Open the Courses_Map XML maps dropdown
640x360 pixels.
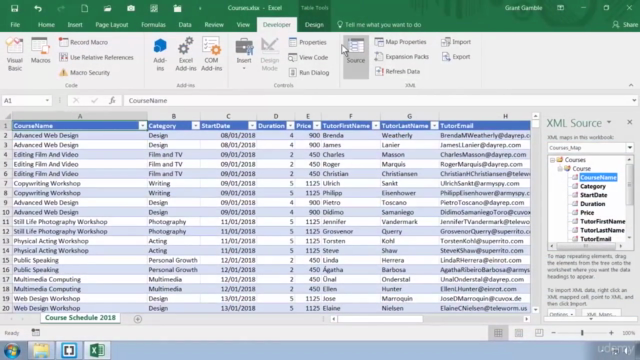(630, 148)
